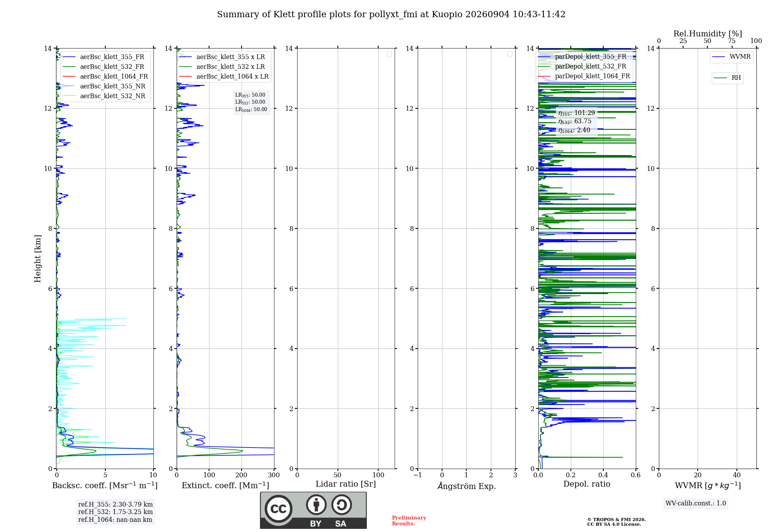Click the 'η1064: 2.40' value
Viewport: 783px width, 532px height.
[574, 130]
